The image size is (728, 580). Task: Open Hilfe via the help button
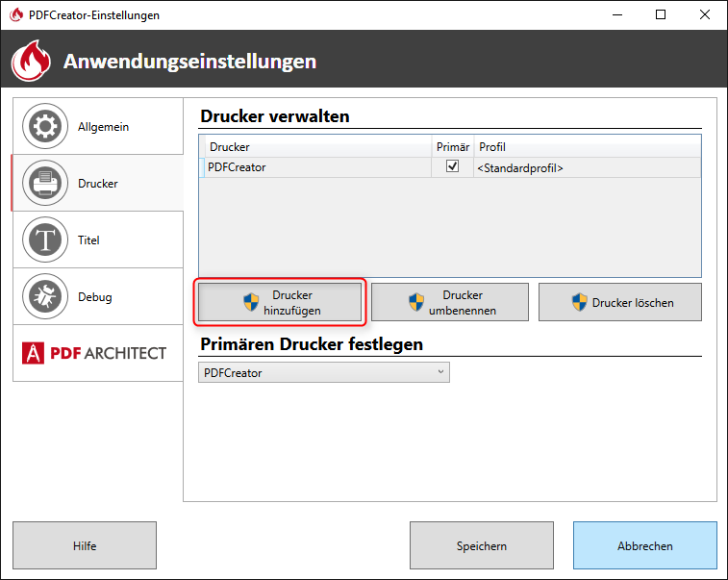coord(85,545)
